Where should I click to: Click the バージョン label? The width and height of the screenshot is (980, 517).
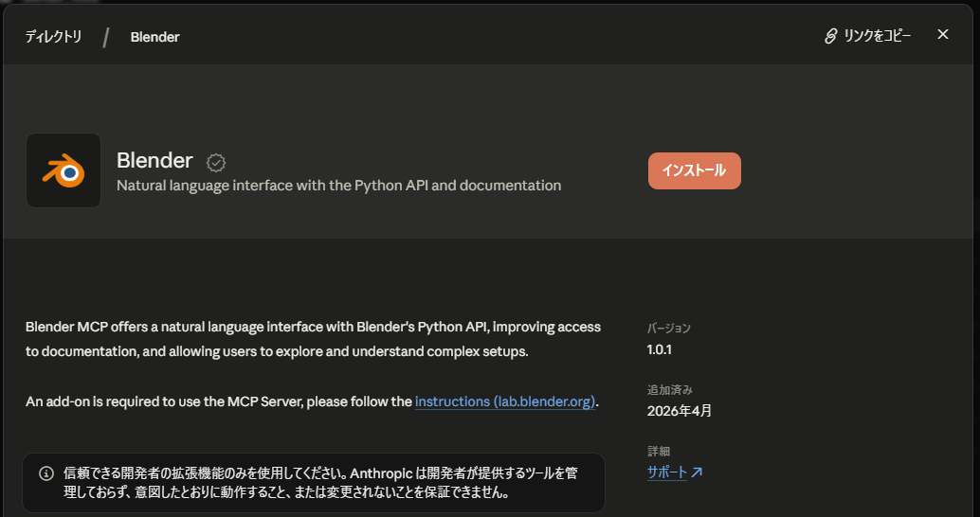[669, 328]
